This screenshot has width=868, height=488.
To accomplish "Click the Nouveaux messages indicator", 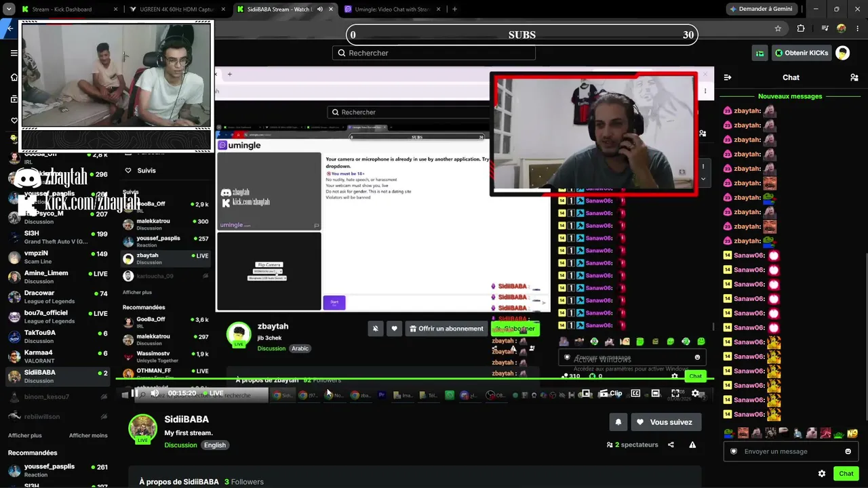I will click(x=790, y=96).
